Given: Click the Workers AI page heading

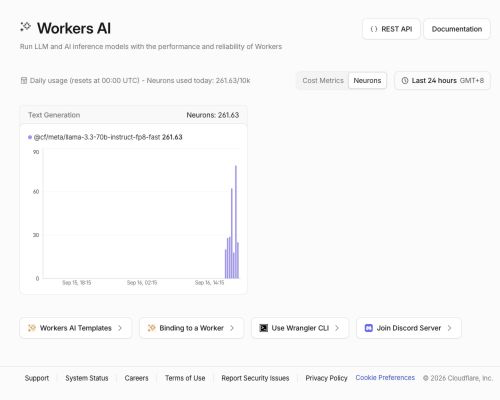Looking at the screenshot, I should [x=74, y=28].
